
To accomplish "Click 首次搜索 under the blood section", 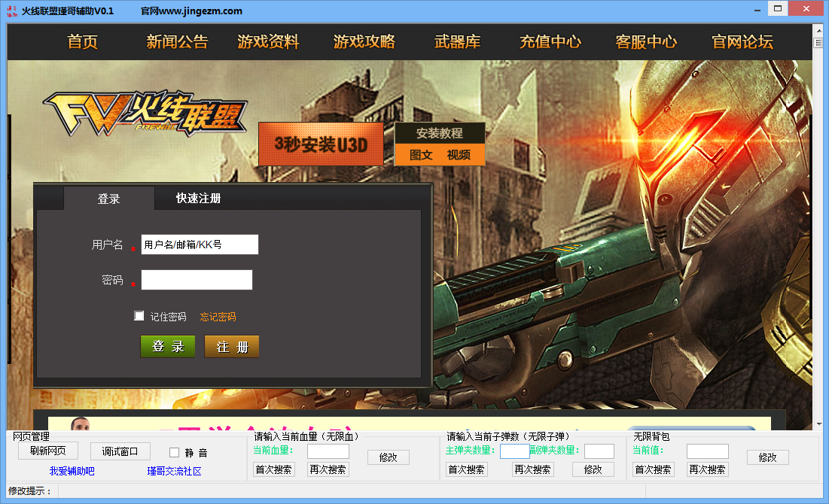I will pos(273,469).
